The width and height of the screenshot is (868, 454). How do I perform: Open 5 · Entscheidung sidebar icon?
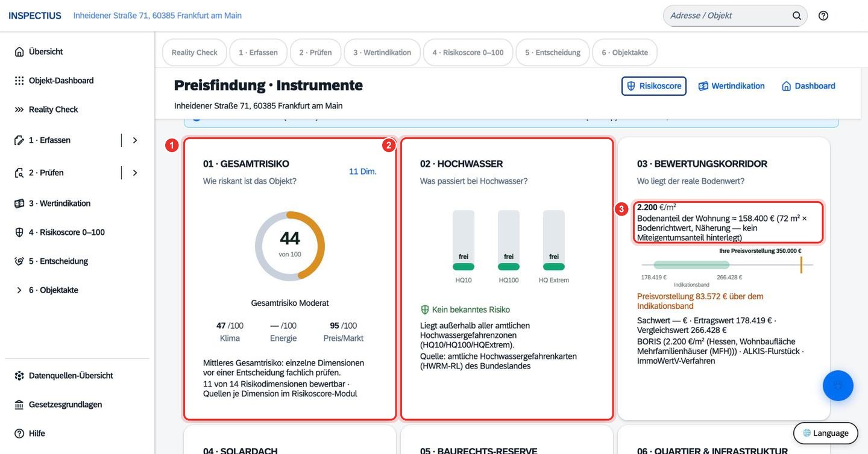click(19, 261)
